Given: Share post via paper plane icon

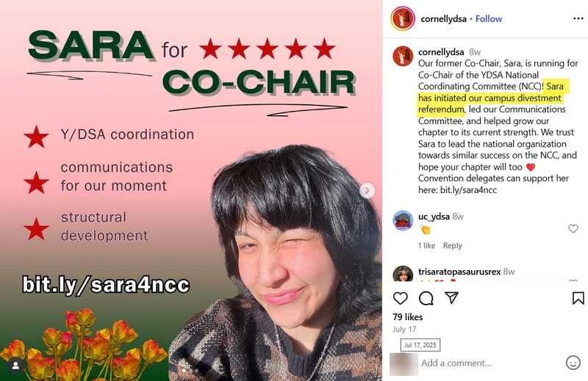Looking at the screenshot, I should pyautogui.click(x=451, y=298).
